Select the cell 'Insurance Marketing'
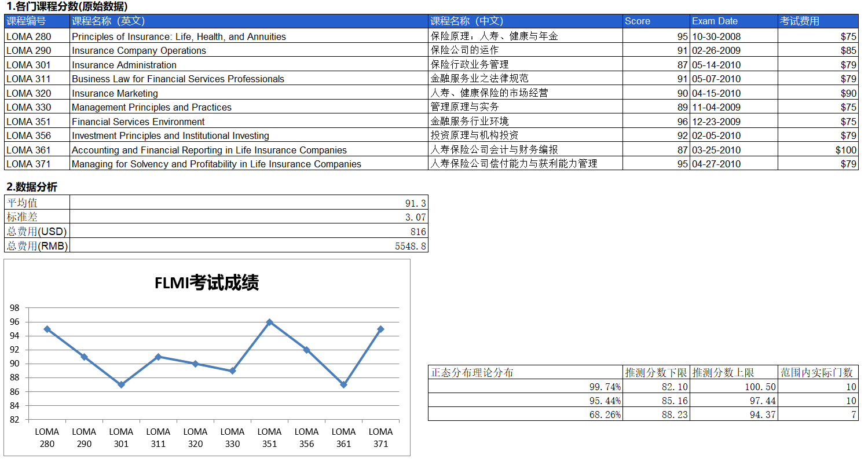The image size is (868, 462). point(249,93)
